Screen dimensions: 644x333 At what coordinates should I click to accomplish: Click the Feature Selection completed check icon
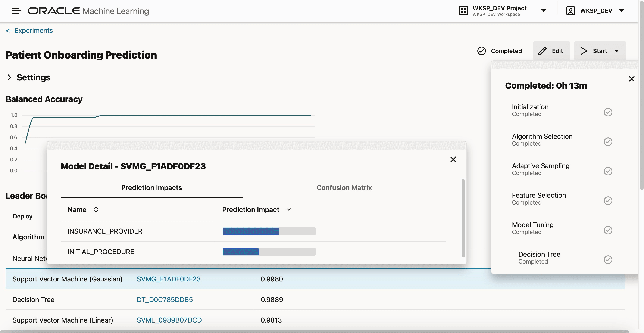[x=608, y=201]
